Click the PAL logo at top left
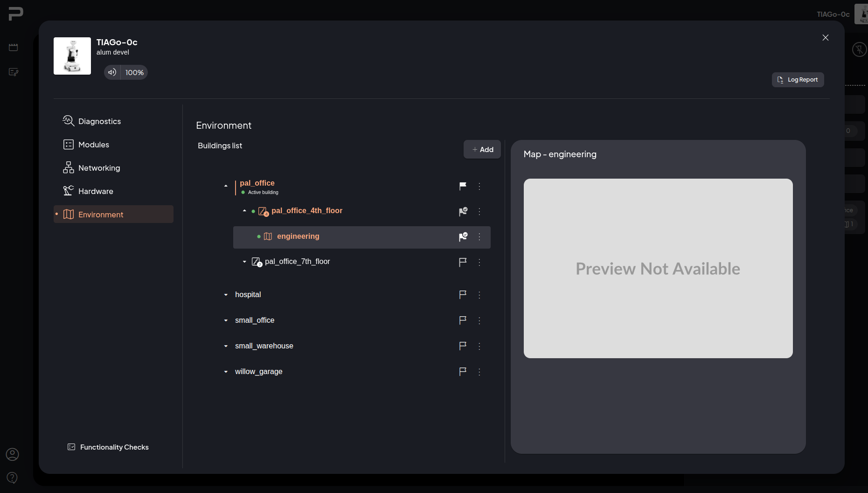The width and height of the screenshot is (868, 493). pos(16,14)
